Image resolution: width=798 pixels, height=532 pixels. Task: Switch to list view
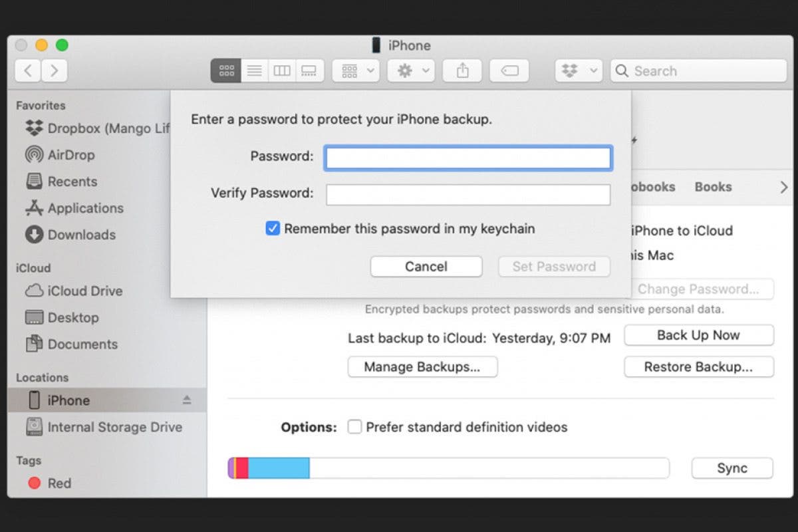point(253,70)
